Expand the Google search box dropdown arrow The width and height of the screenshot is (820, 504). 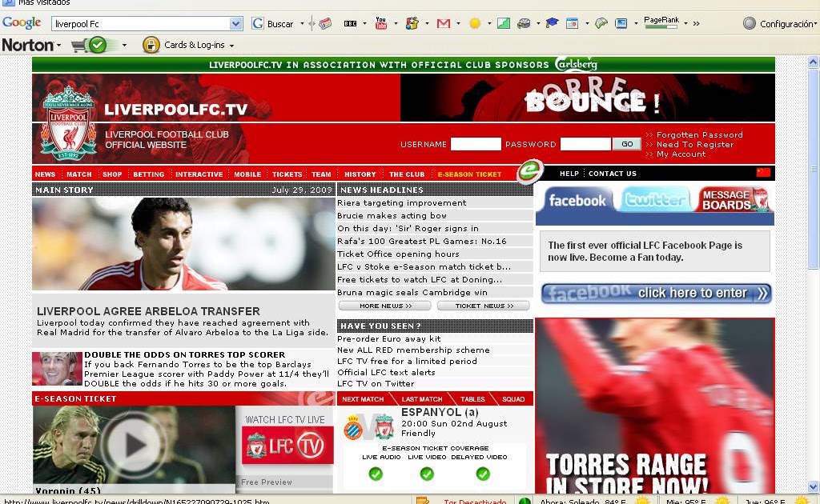pos(236,23)
